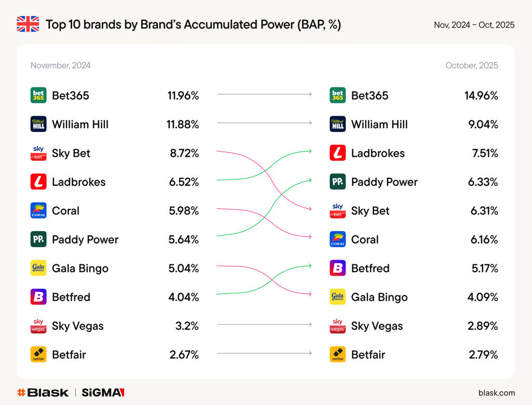Click the Nov, 2024 – Oct, 2025 date range
Screen dimensions: 532x405
pos(474,25)
